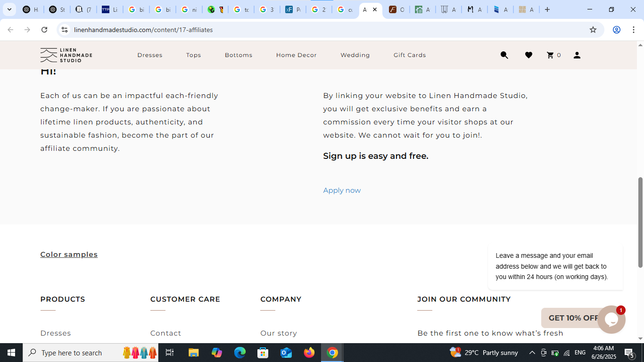Viewport: 644px width, 362px height.
Task: Open Microsoft Edge from taskbar
Action: click(x=240, y=353)
